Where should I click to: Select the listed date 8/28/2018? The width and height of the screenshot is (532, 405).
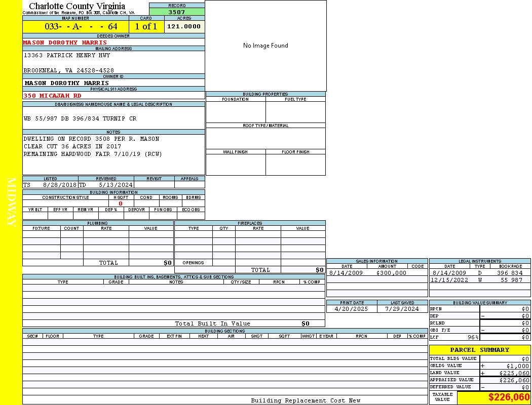(60, 185)
